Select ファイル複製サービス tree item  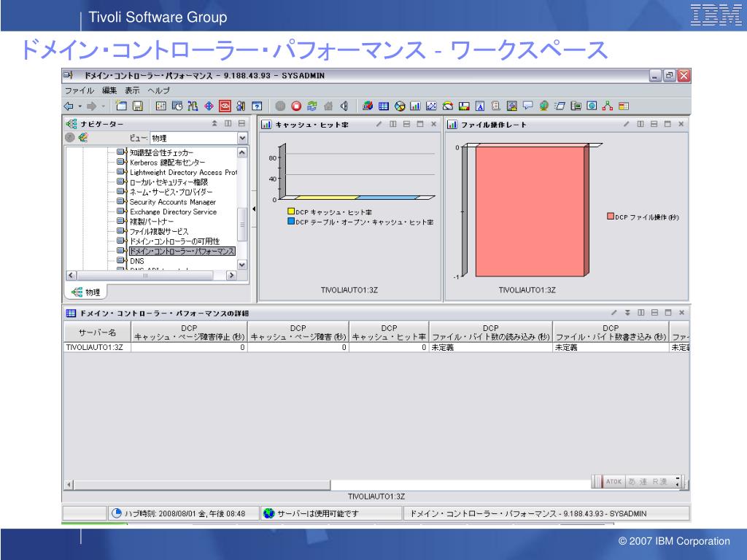pyautogui.click(x=159, y=231)
